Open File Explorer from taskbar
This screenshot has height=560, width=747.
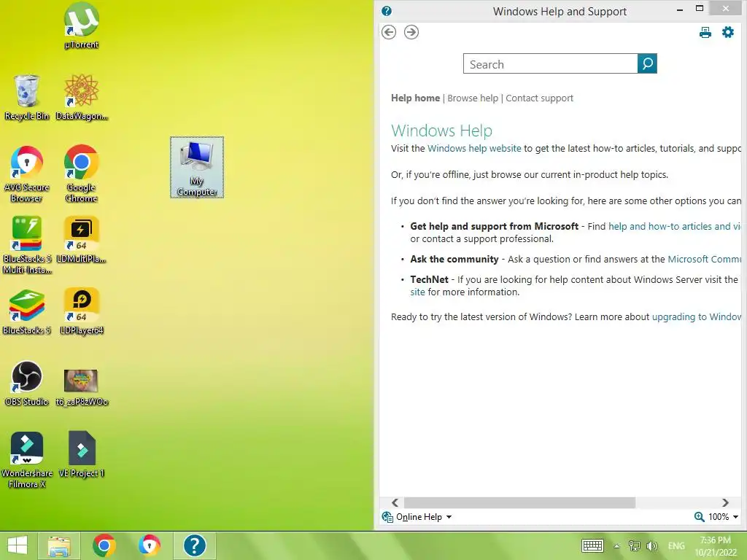pyautogui.click(x=59, y=545)
